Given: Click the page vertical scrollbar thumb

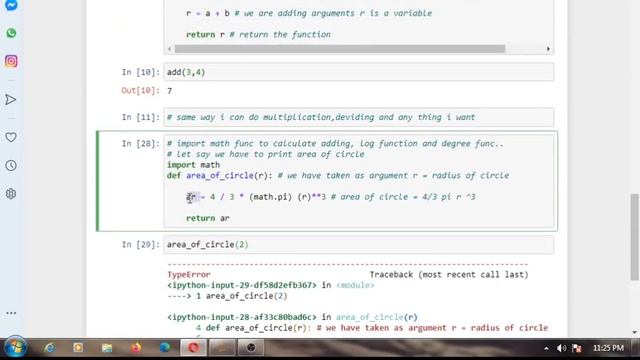Looking at the screenshot, I should pyautogui.click(x=634, y=237).
